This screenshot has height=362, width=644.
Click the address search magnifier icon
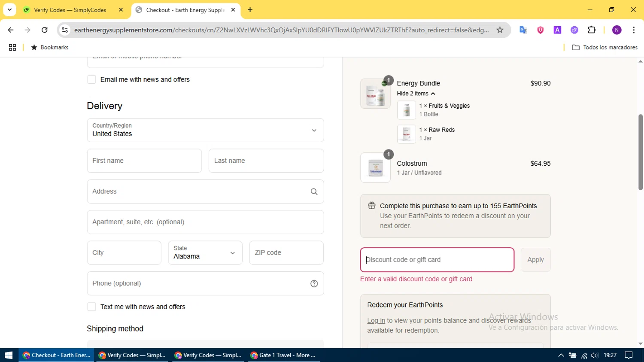314,192
